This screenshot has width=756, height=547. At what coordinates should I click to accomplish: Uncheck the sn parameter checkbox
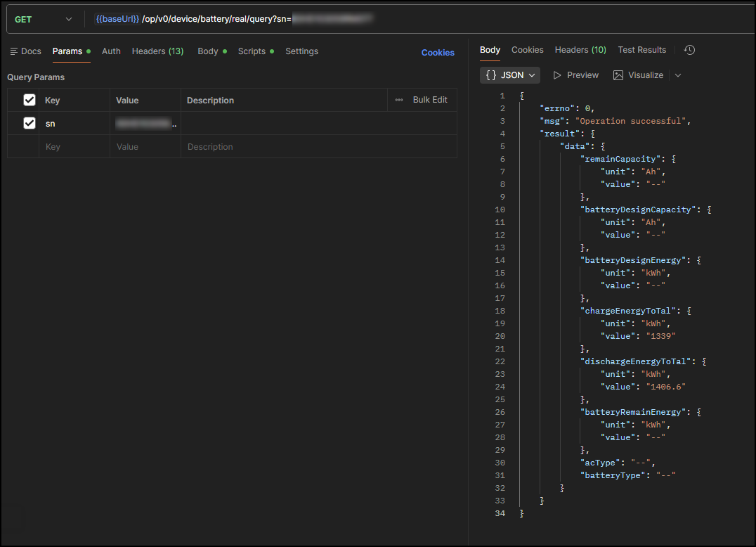click(x=30, y=123)
